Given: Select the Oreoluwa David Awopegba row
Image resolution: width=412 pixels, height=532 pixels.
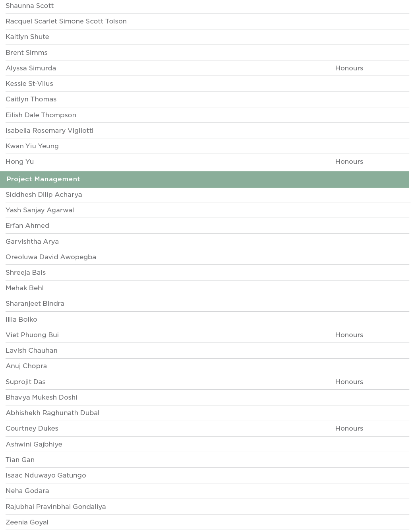Looking at the screenshot, I should click(x=50, y=257).
